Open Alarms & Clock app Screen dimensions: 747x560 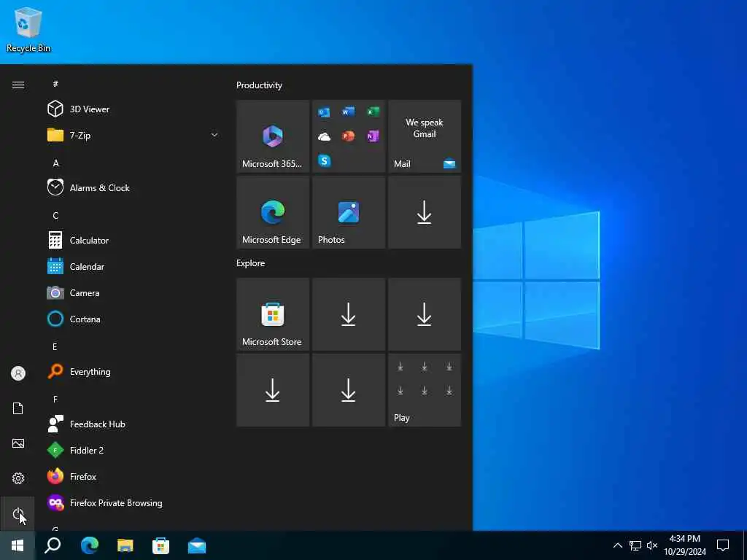pos(133,187)
